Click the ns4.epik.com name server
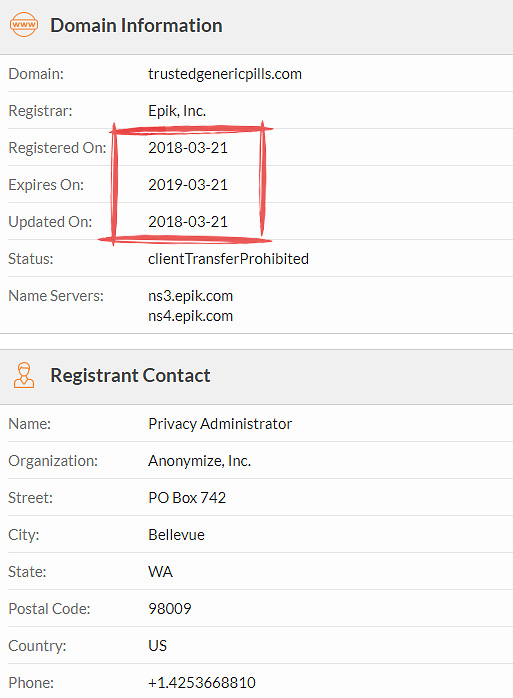Image resolution: width=513 pixels, height=698 pixels. 191,316
